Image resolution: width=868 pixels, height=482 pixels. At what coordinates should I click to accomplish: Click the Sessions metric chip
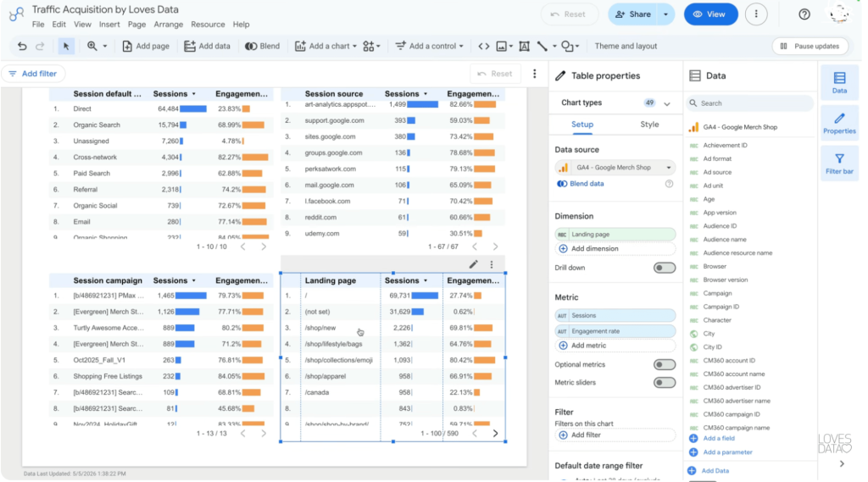[615, 315]
